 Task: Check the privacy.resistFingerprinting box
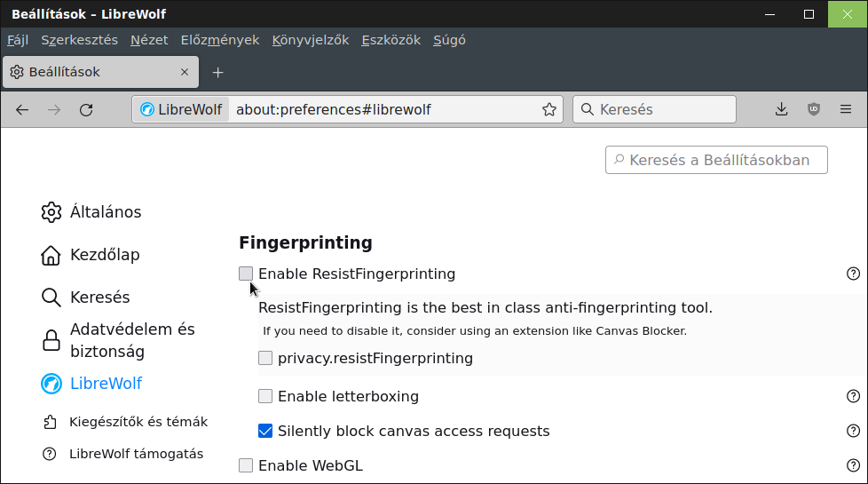click(265, 358)
